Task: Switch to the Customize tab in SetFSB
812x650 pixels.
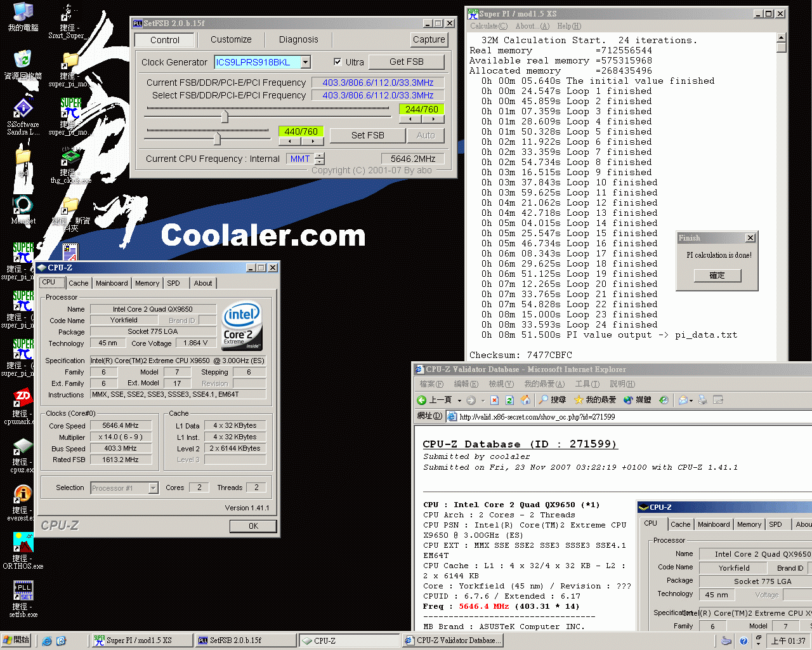Action: [x=231, y=39]
